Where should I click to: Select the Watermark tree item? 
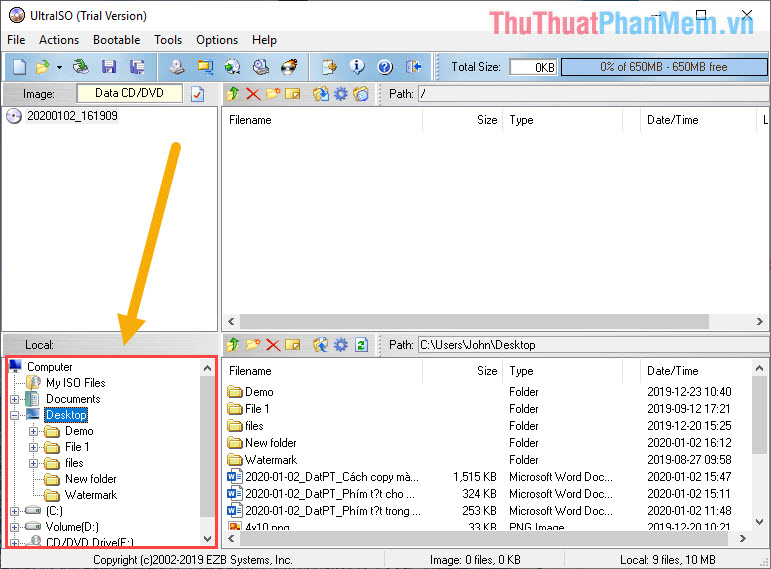(91, 495)
